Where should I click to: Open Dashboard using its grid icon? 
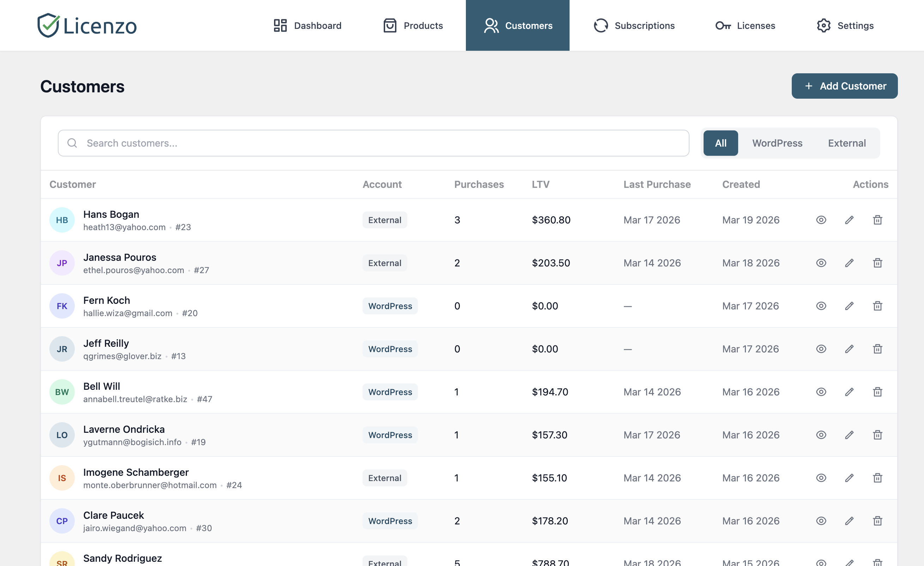point(280,25)
